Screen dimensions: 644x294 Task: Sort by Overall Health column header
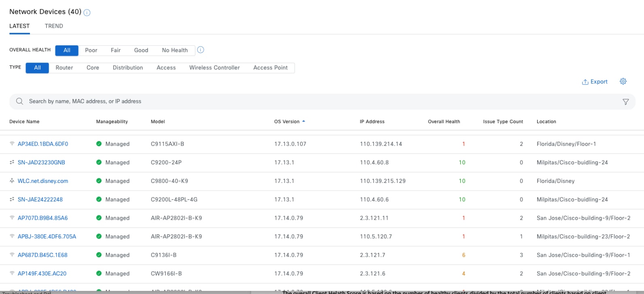tap(444, 122)
